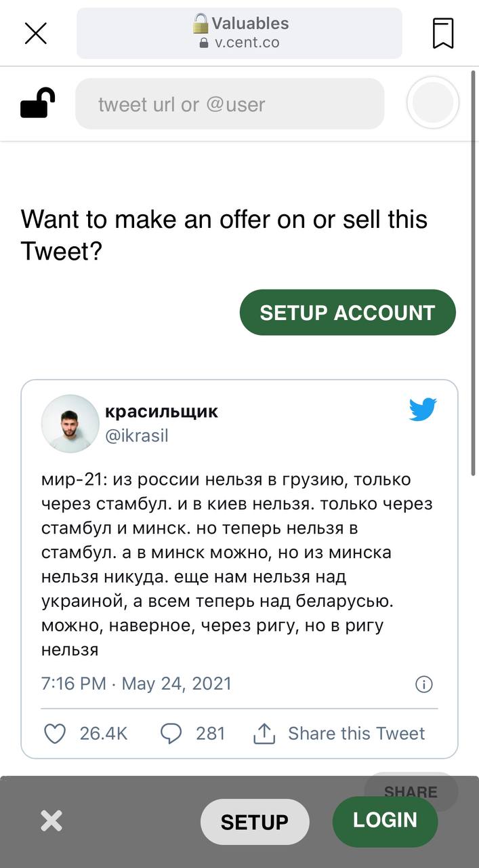
Task: Open красильщик's profile photo
Action: tap(70, 423)
